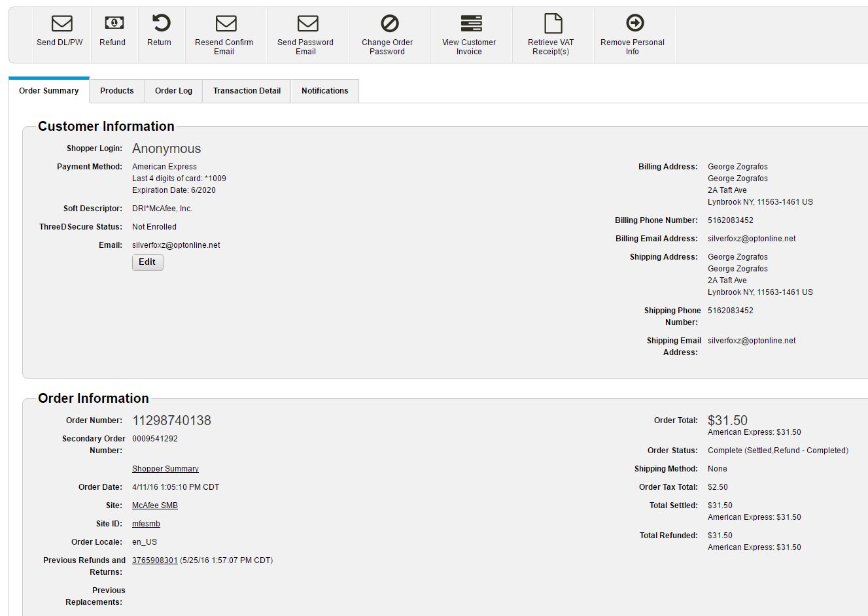Click the order date 4/11/16 value
The height and width of the screenshot is (616, 868).
(176, 487)
